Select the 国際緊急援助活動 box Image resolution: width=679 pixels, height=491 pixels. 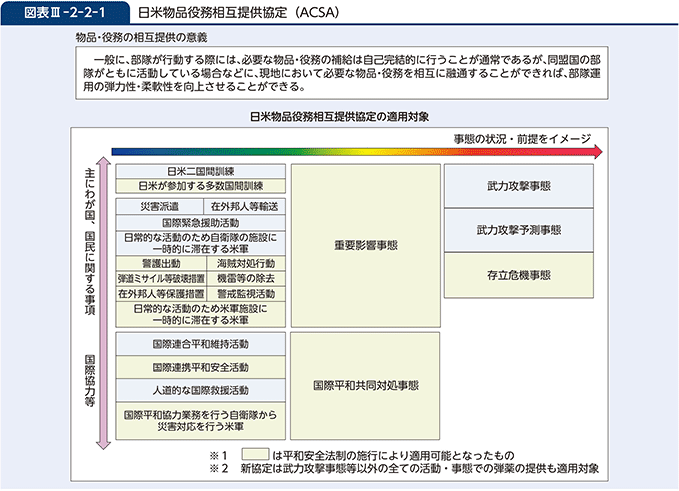point(200,223)
